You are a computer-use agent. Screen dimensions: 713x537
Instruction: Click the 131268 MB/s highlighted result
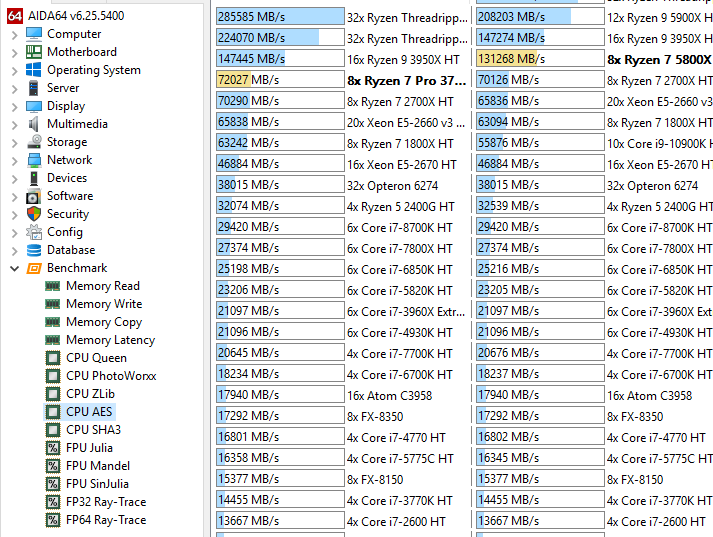click(540, 59)
